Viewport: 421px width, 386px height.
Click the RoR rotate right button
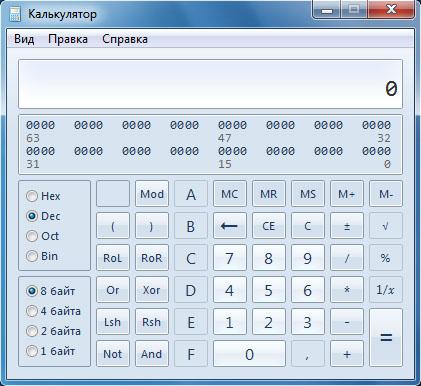152,258
